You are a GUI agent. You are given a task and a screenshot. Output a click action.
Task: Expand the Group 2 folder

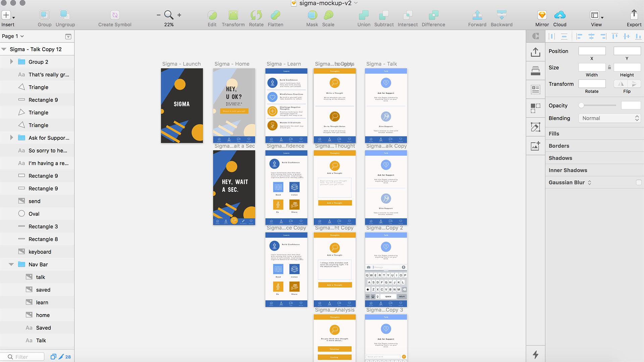pos(11,62)
